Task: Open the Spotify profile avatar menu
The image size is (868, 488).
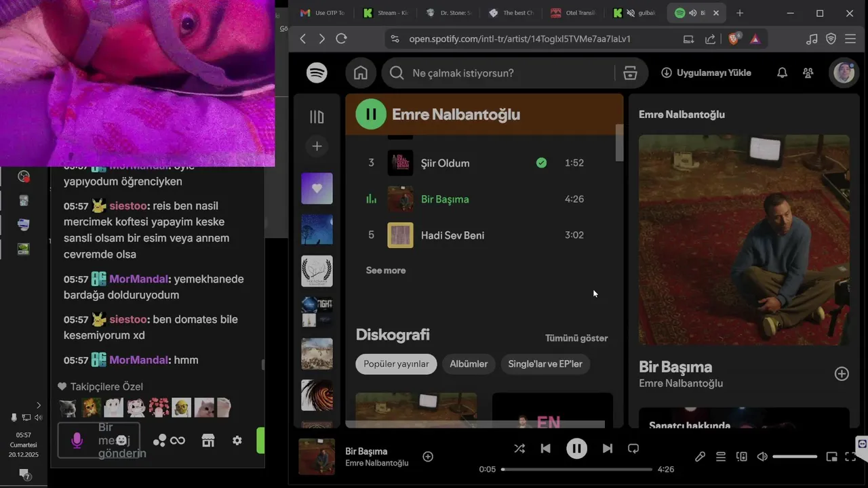Action: (x=844, y=73)
